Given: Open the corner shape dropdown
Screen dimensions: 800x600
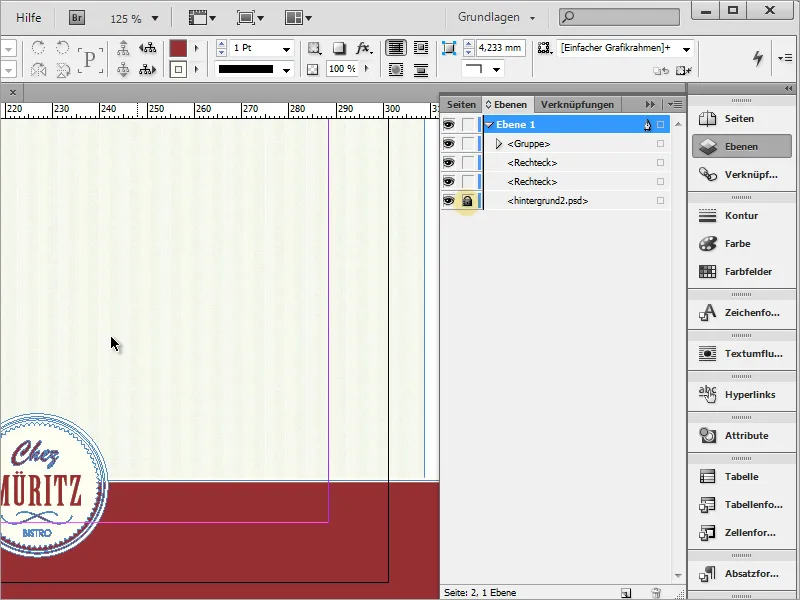Looking at the screenshot, I should click(496, 69).
